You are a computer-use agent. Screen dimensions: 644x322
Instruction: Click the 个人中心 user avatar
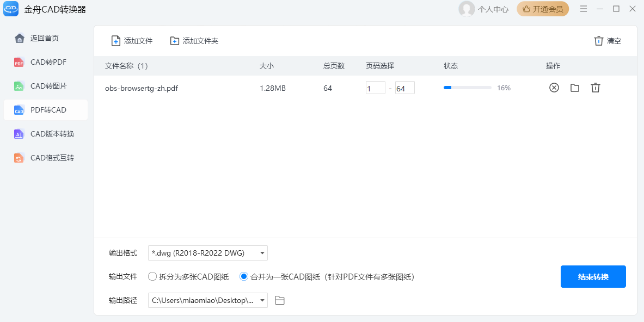point(467,9)
